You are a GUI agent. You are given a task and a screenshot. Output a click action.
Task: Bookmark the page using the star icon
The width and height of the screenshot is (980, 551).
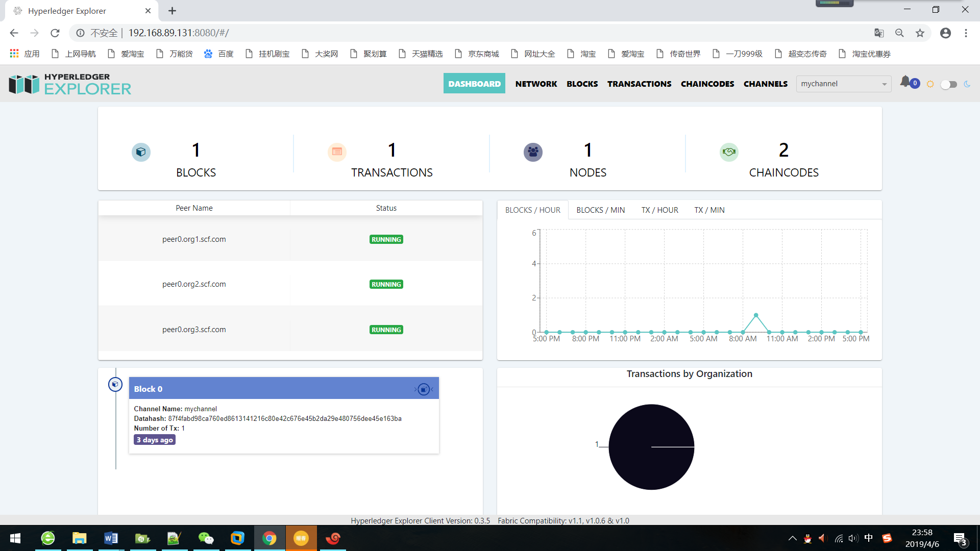pos(920,33)
